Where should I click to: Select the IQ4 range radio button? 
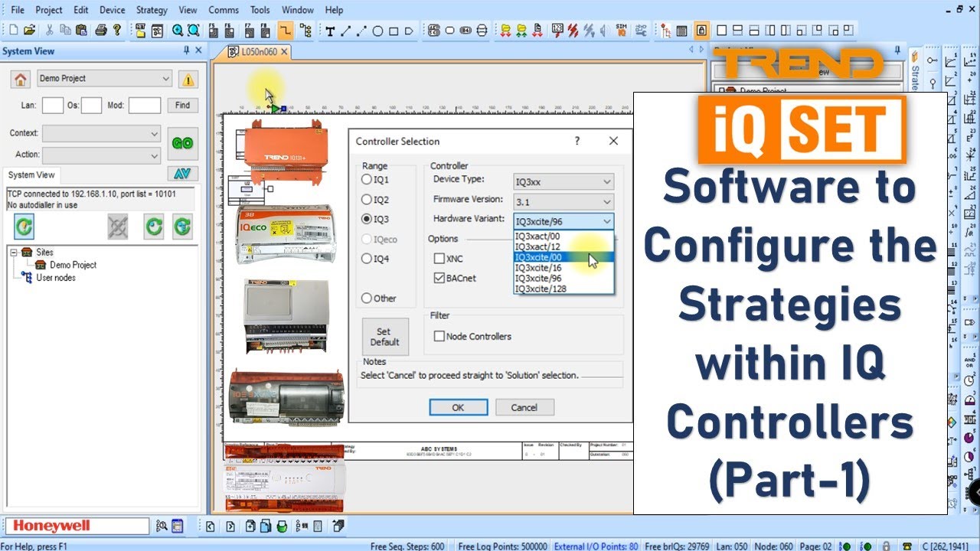coord(367,259)
